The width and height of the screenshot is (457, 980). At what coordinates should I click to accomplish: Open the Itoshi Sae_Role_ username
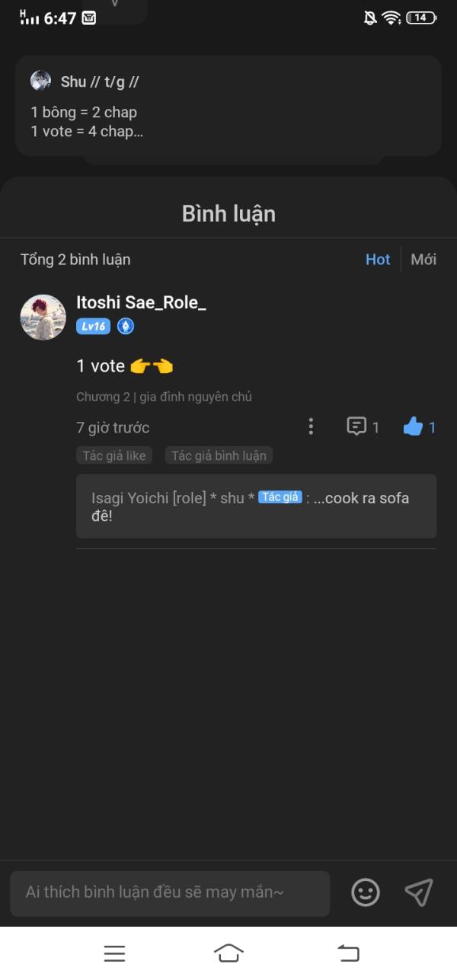point(141,303)
